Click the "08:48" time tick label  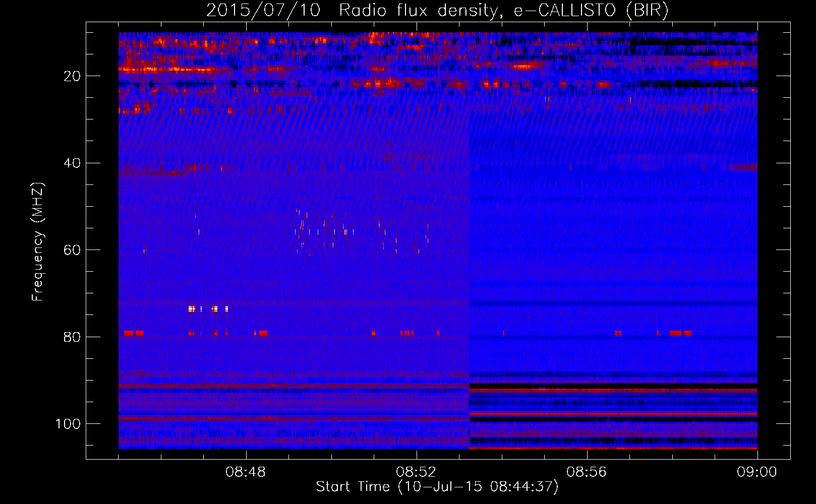pos(246,472)
